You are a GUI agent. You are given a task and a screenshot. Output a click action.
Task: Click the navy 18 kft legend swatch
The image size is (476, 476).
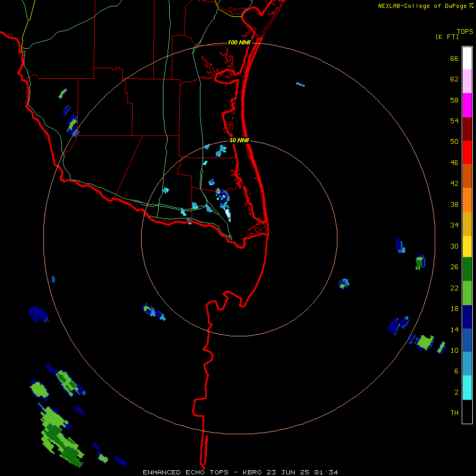[467, 317]
